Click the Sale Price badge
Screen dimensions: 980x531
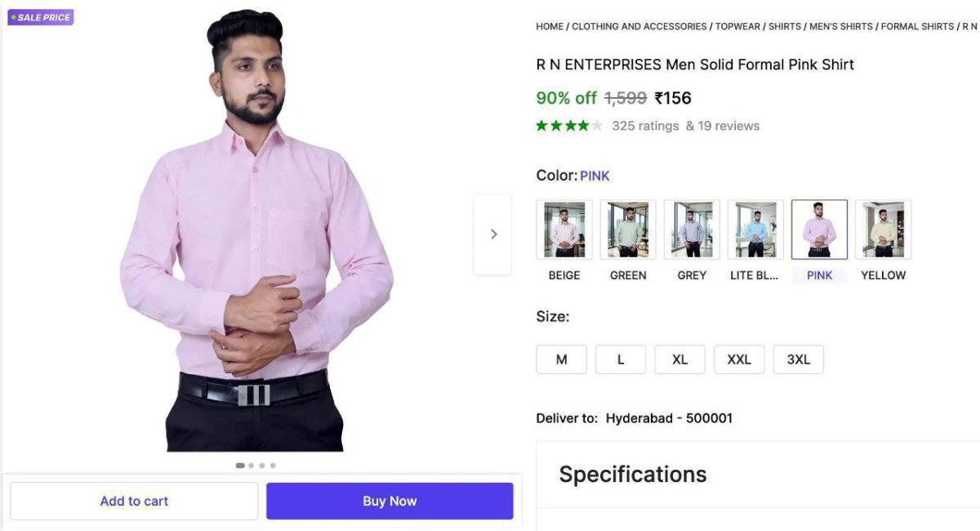(x=41, y=17)
